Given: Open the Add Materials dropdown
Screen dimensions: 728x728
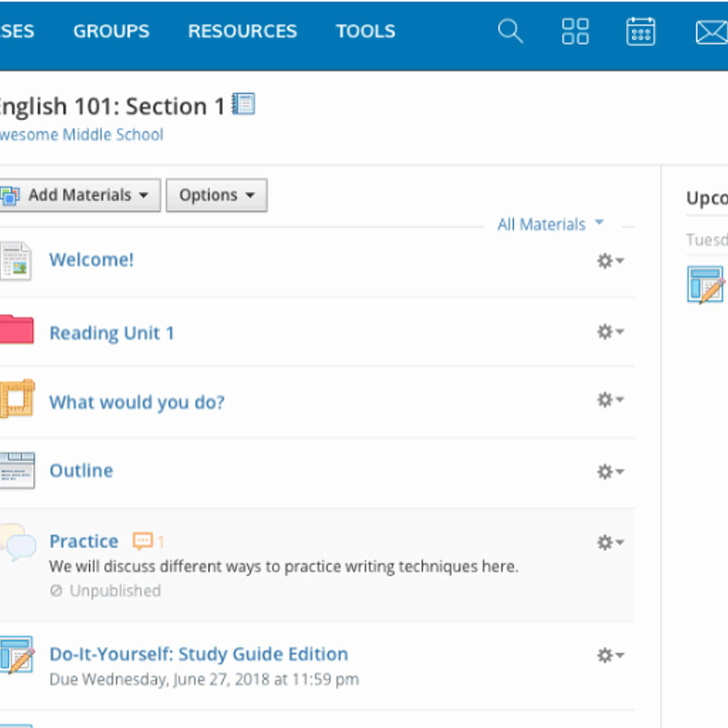Looking at the screenshot, I should [x=80, y=195].
